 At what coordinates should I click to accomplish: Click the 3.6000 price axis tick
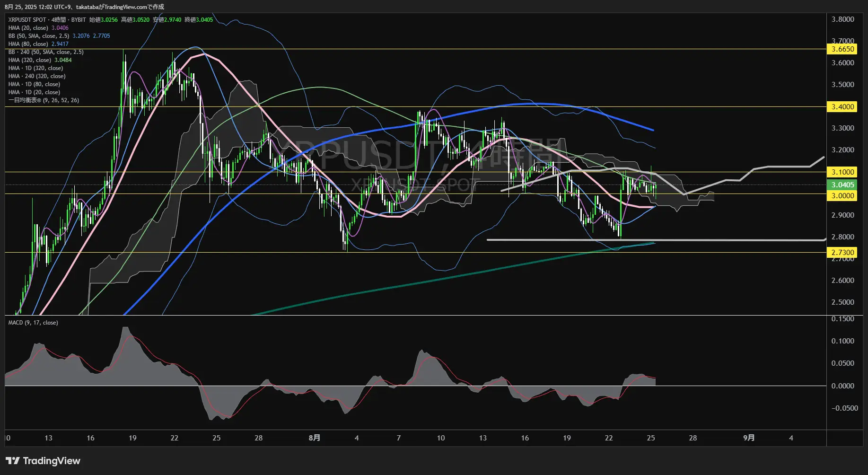pos(842,63)
